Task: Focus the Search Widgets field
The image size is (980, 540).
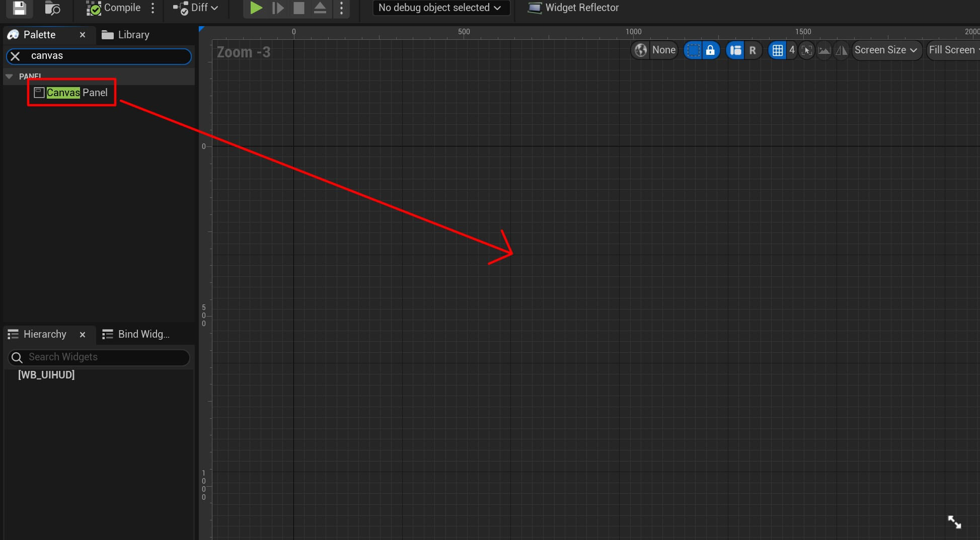Action: click(x=99, y=357)
